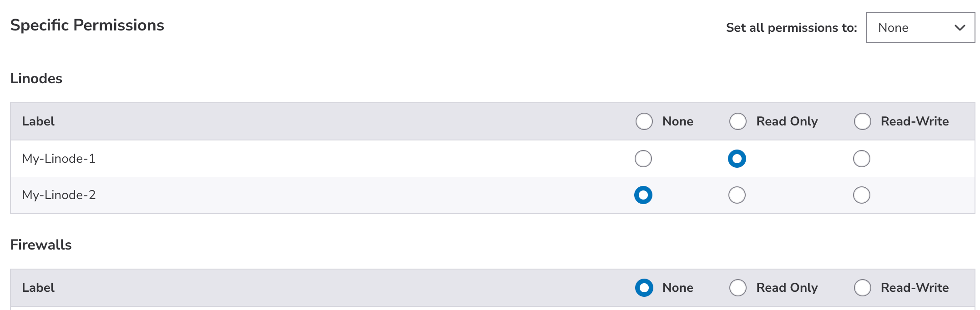Set My-Linode-2 permission to Read Only
The image size is (980, 310).
click(x=737, y=195)
